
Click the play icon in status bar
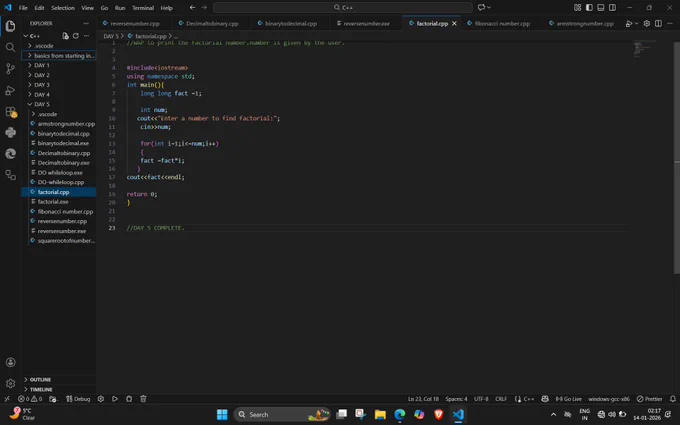pyautogui.click(x=115, y=399)
